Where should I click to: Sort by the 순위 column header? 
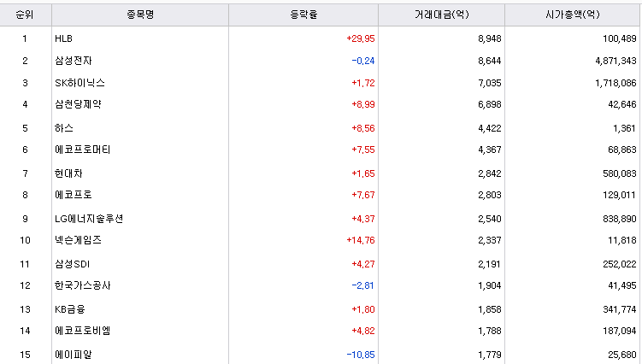(x=25, y=15)
